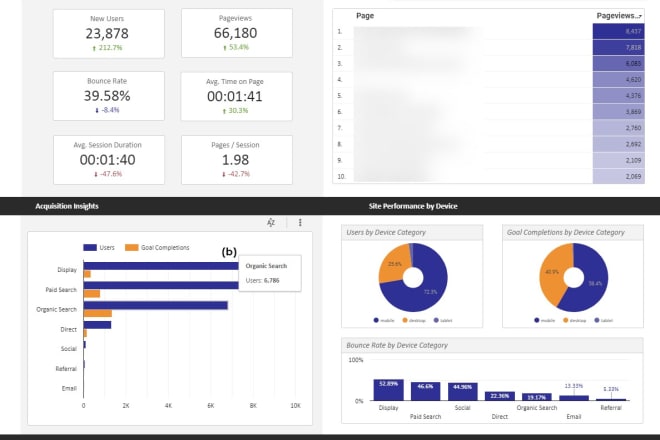This screenshot has height=440, width=660.
Task: Click Goal Completions by Device Category title
Action: coord(565,232)
